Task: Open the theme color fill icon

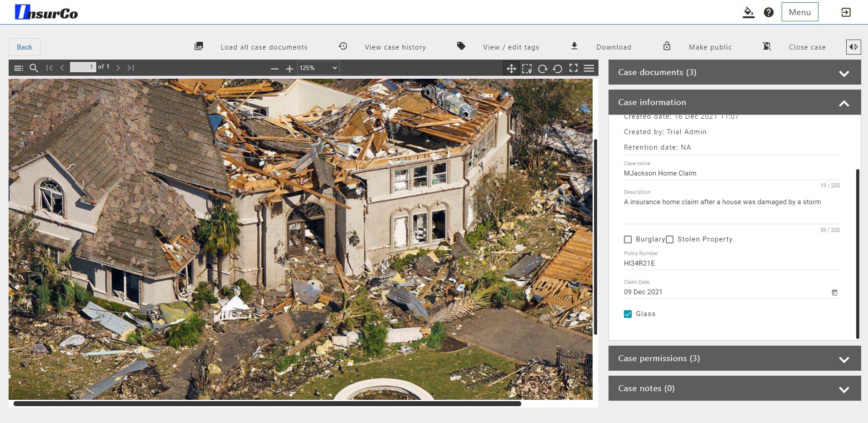Action: tap(748, 12)
